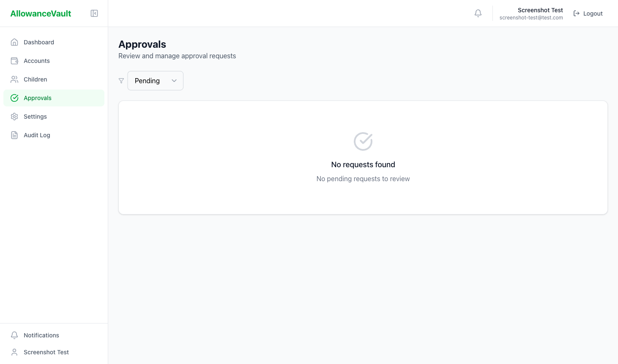Select the Accounts wallet icon

tap(14, 60)
